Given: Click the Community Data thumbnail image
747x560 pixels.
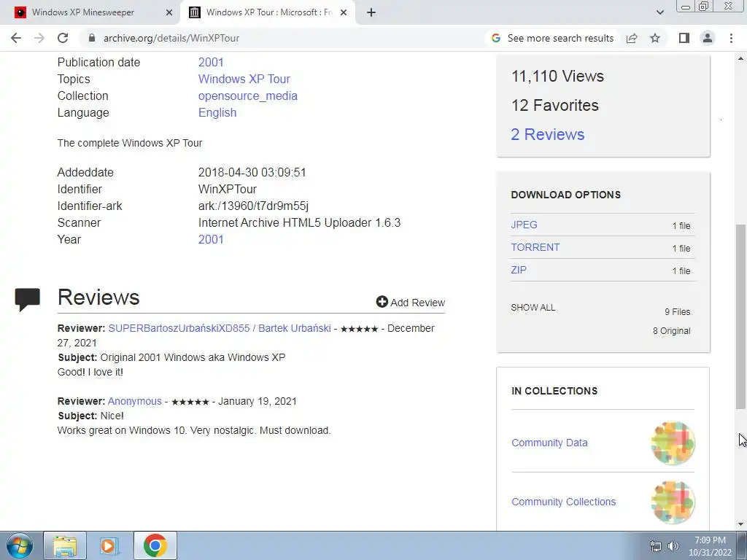Looking at the screenshot, I should [673, 443].
